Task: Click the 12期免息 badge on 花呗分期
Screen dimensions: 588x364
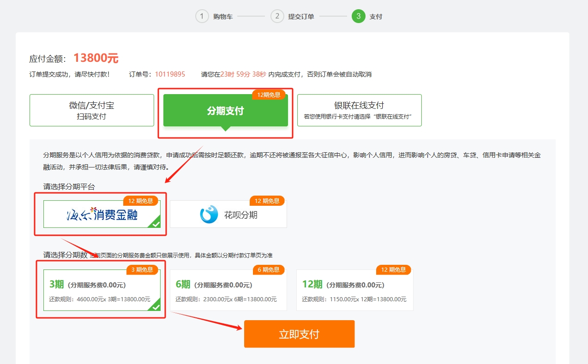Action: pyautogui.click(x=267, y=201)
